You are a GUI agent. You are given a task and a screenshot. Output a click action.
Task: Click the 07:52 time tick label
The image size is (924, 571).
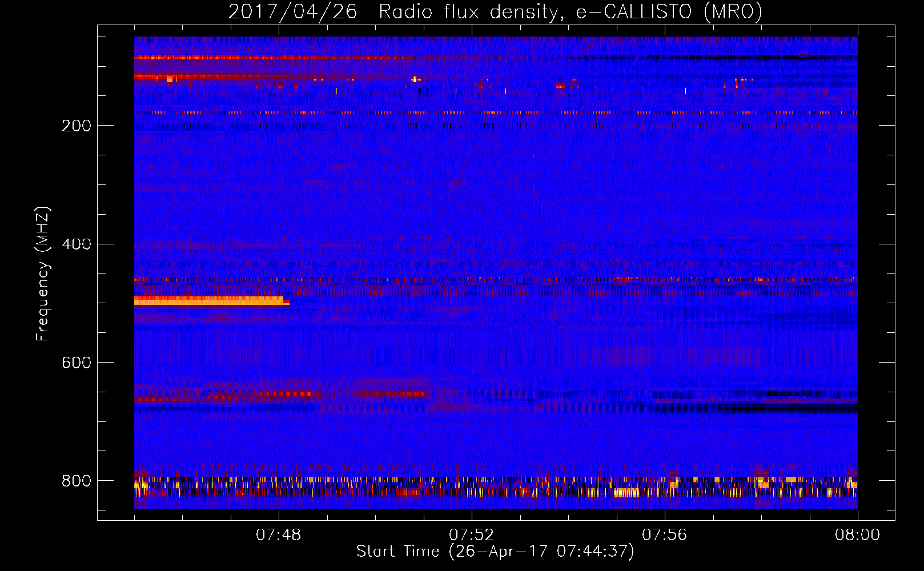(472, 535)
